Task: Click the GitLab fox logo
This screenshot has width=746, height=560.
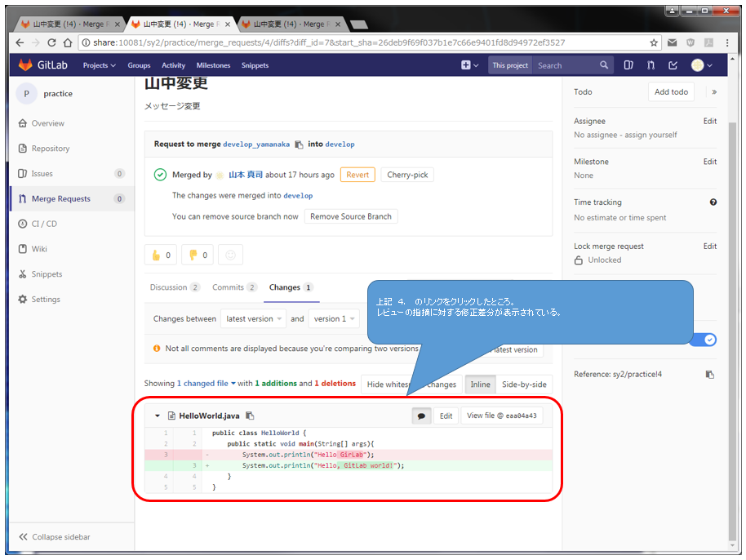Action: (x=26, y=65)
